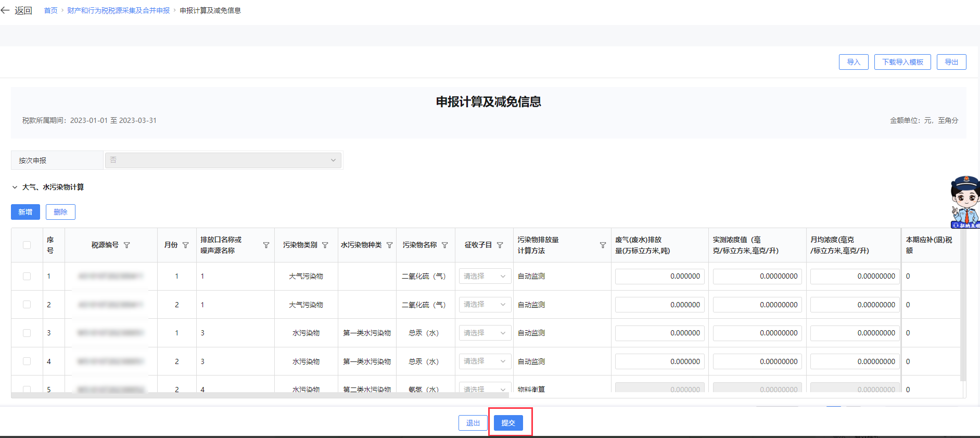
Task: Open 征收子目 dropdown in row 4
Action: [484, 361]
